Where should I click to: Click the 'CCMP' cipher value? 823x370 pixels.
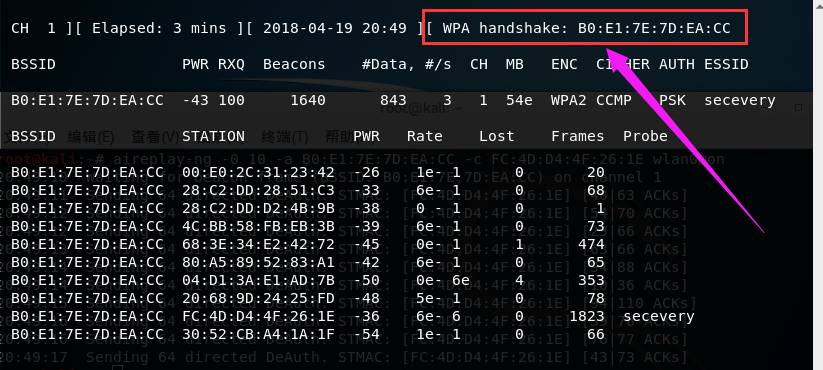click(x=614, y=100)
